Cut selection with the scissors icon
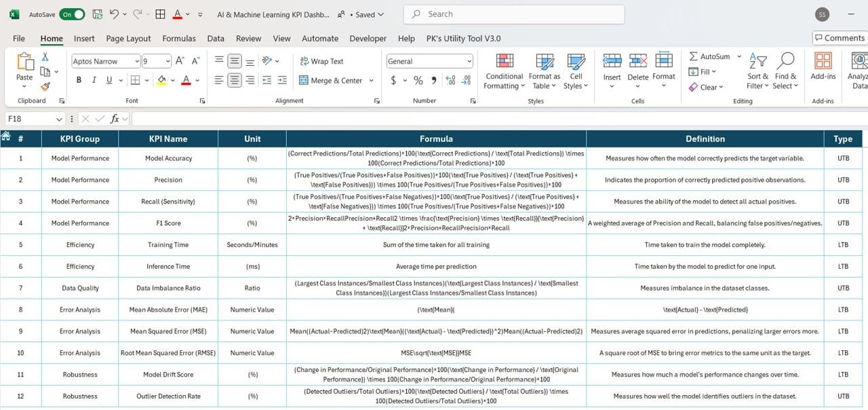This screenshot has height=410, width=868. point(45,57)
